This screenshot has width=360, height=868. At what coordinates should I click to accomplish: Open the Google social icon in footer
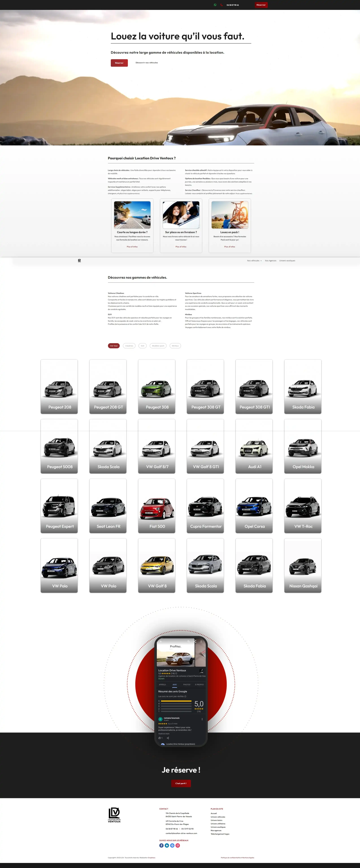pos(172,845)
